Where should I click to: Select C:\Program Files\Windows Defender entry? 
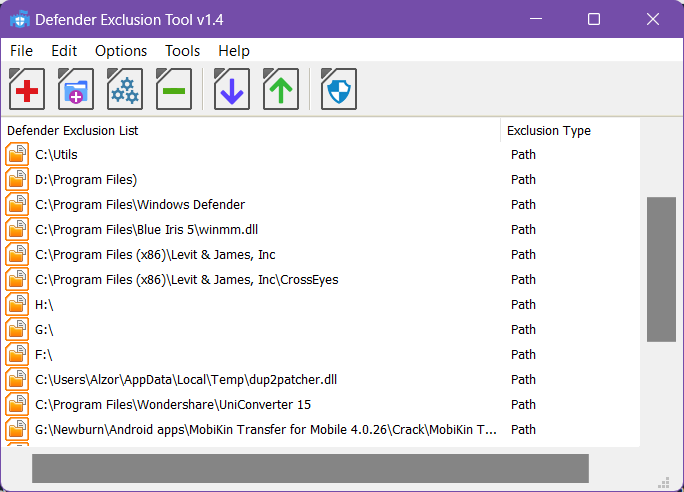[x=321, y=205]
